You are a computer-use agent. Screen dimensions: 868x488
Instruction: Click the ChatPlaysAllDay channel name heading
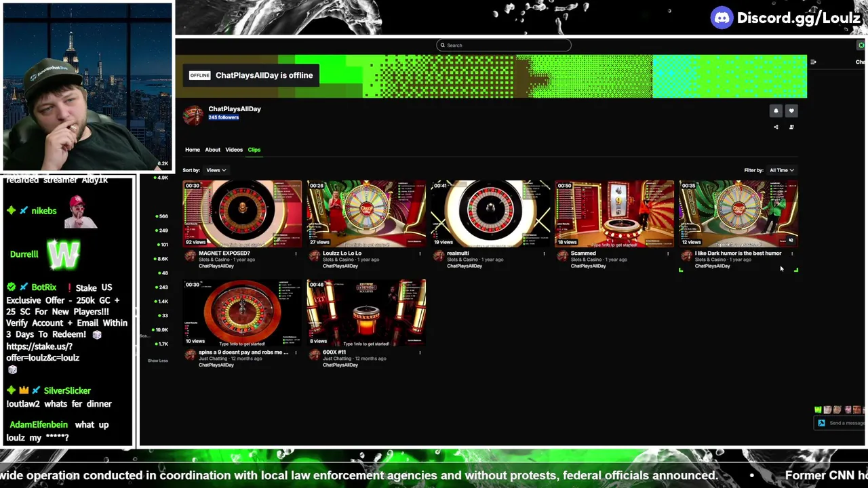pos(235,109)
